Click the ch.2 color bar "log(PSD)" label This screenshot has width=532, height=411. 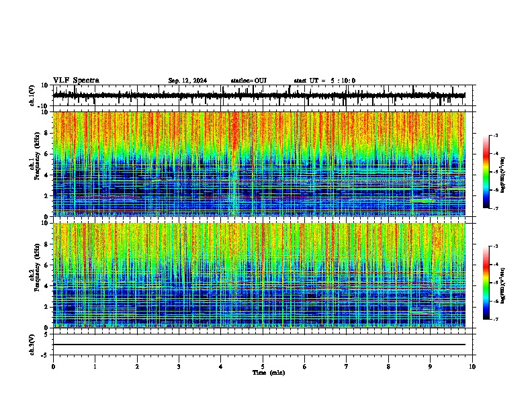(x=502, y=285)
